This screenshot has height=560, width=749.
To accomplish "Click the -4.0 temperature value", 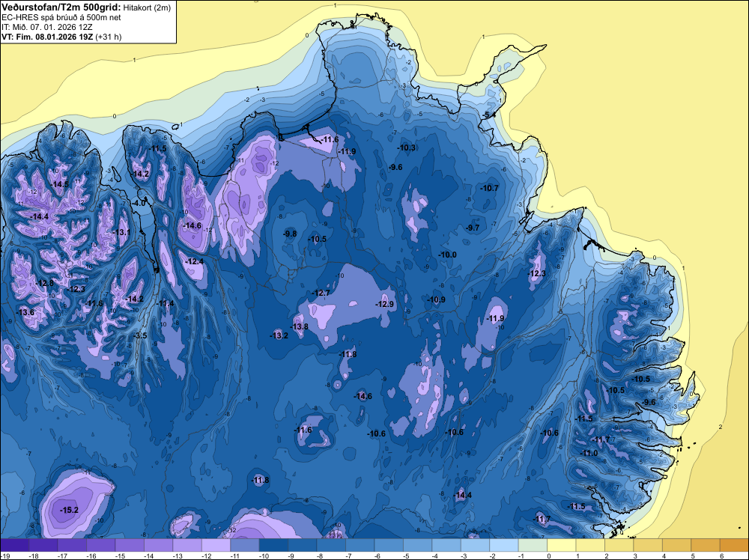I will (x=139, y=203).
